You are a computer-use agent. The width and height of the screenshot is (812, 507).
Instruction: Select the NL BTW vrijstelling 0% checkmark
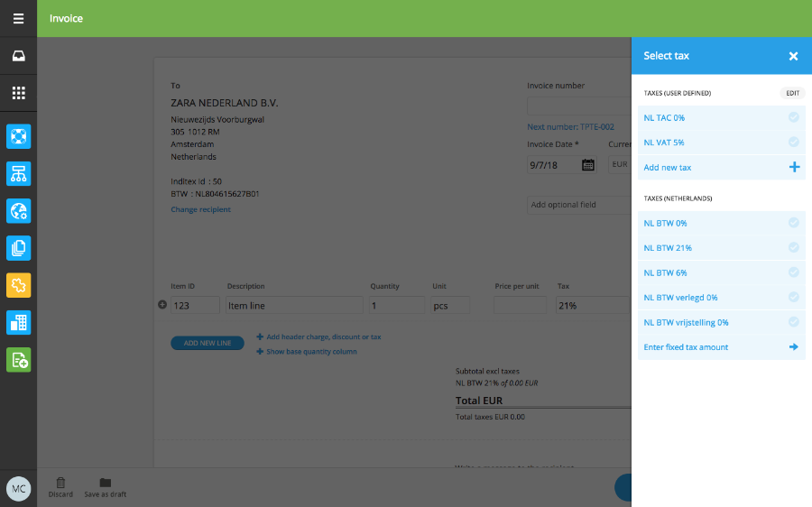pos(793,322)
